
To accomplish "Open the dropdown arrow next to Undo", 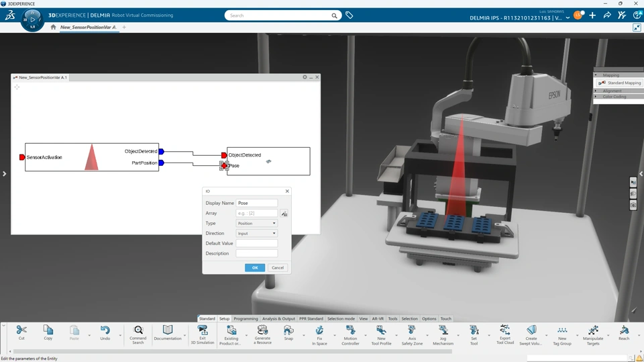I will coord(120,336).
